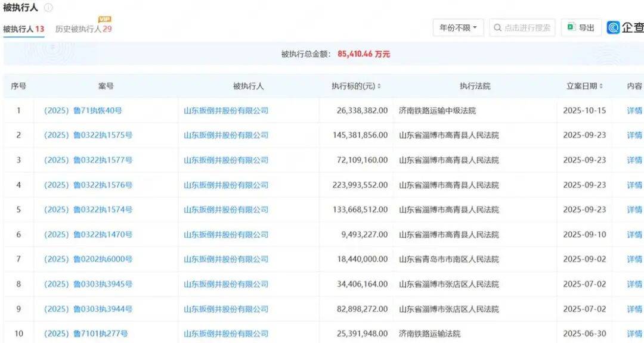The height and width of the screenshot is (343, 644).
Task: Click the 执行法院 column header
Action: tap(475, 86)
